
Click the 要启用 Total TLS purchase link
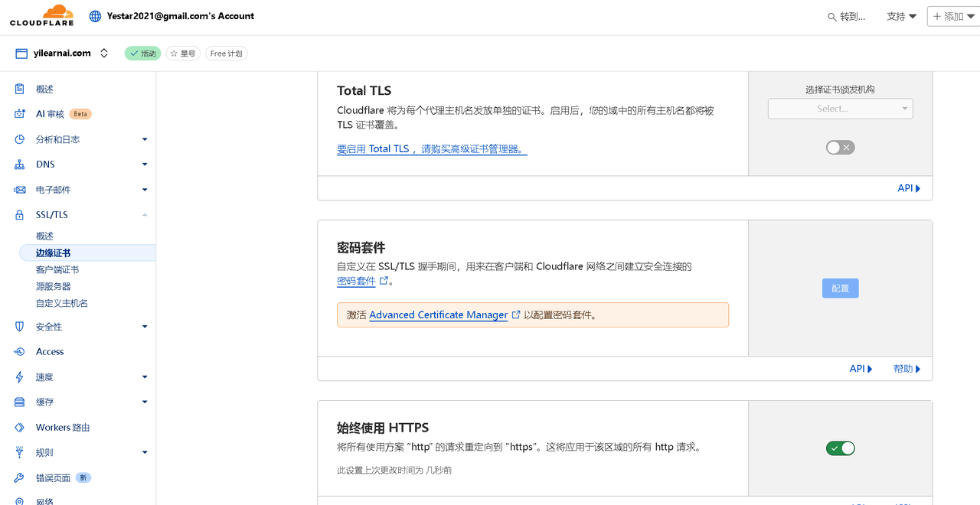432,149
